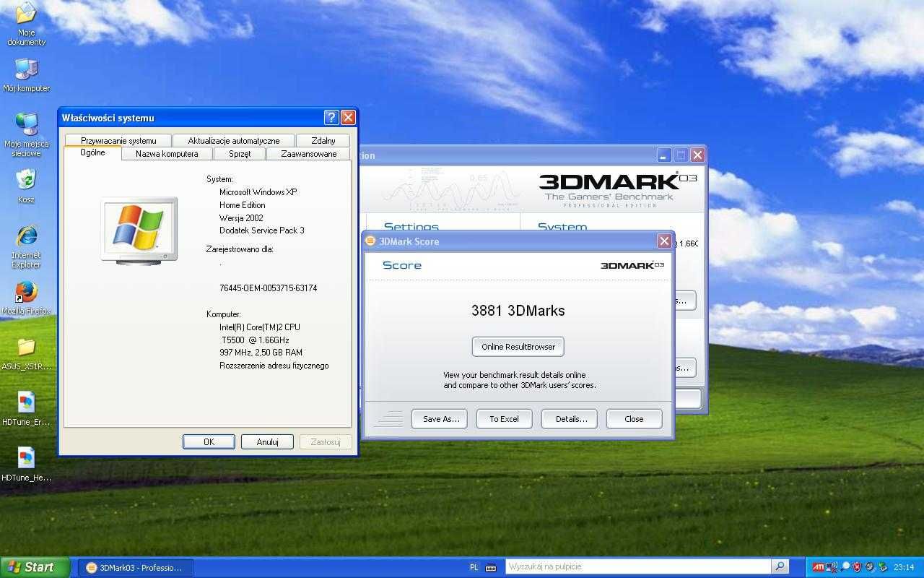Click the red security shield tray icon
The width and height of the screenshot is (924, 578).
857,567
